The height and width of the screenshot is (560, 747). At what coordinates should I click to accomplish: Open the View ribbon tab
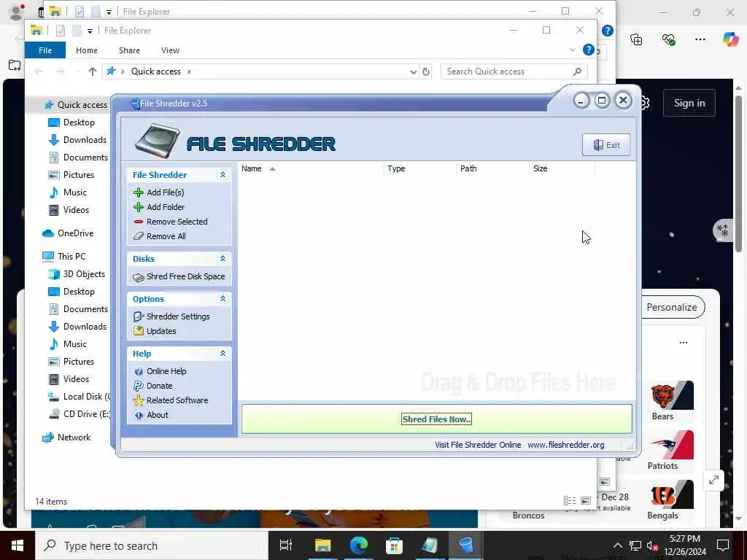170,50
